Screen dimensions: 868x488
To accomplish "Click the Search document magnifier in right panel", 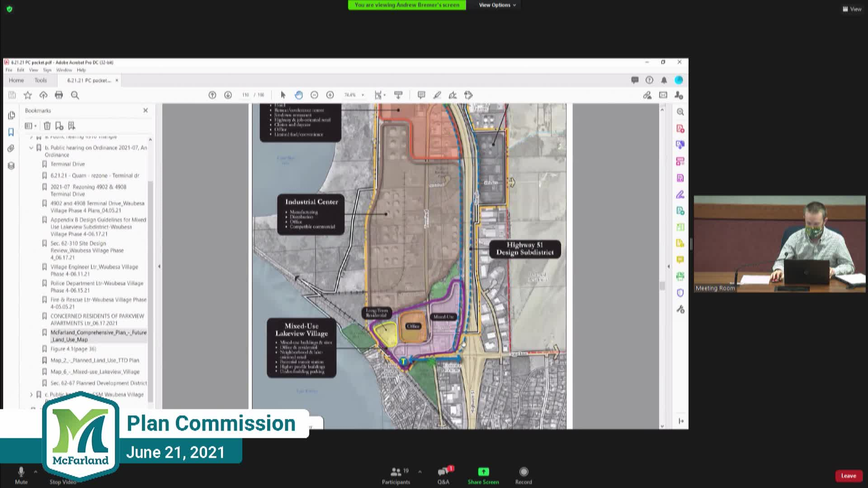I will click(680, 112).
